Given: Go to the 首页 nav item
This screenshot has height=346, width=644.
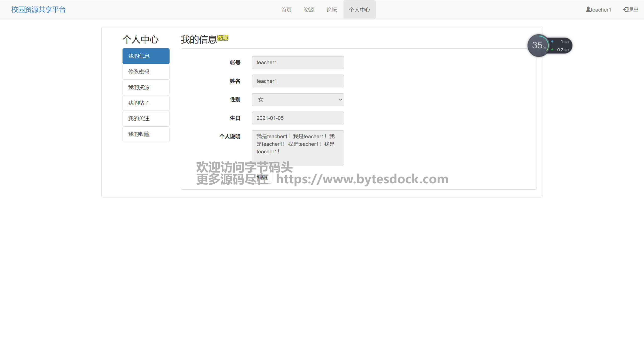Looking at the screenshot, I should tap(286, 10).
